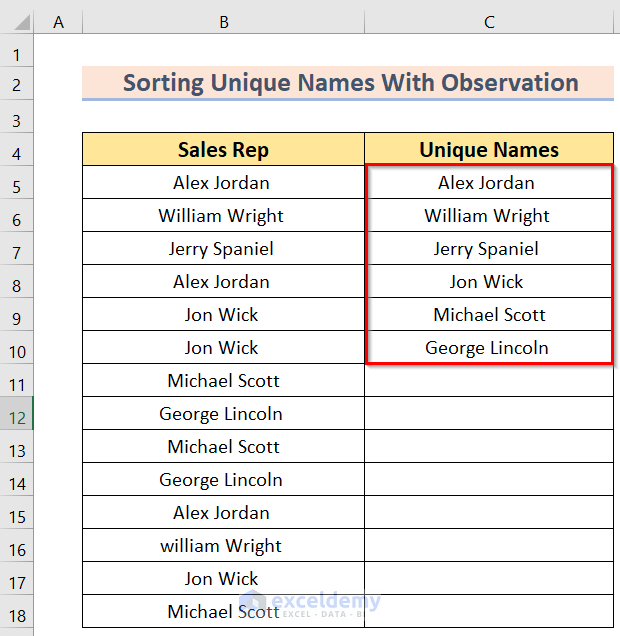The image size is (620, 636).
Task: Select Jerry Spaniel in Sales Rep column
Action: click(223, 249)
